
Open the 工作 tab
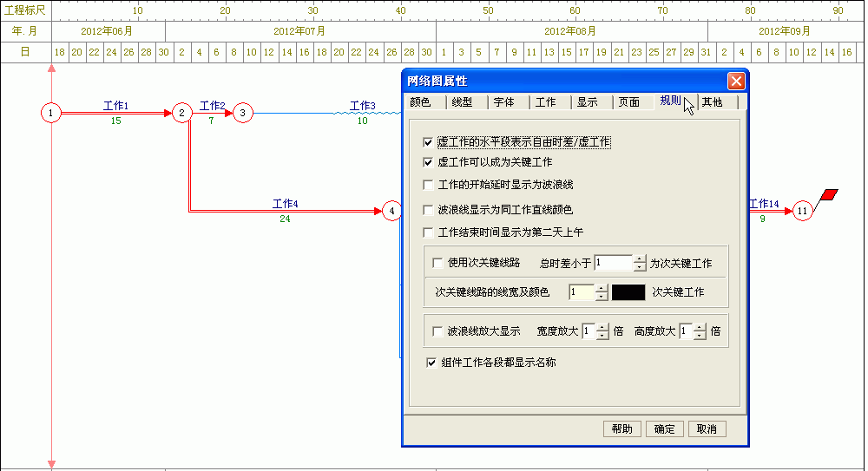[x=550, y=102]
